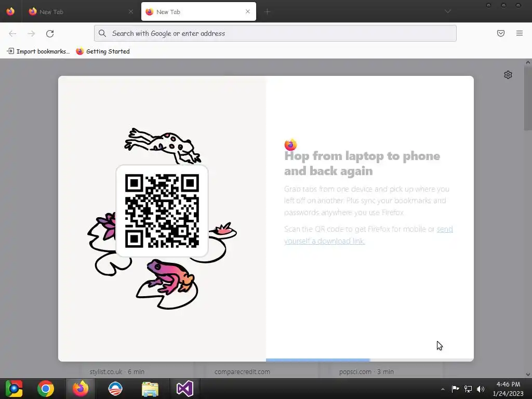Open the Firefox application hamburger menu
The image size is (532, 399).
(x=520, y=33)
